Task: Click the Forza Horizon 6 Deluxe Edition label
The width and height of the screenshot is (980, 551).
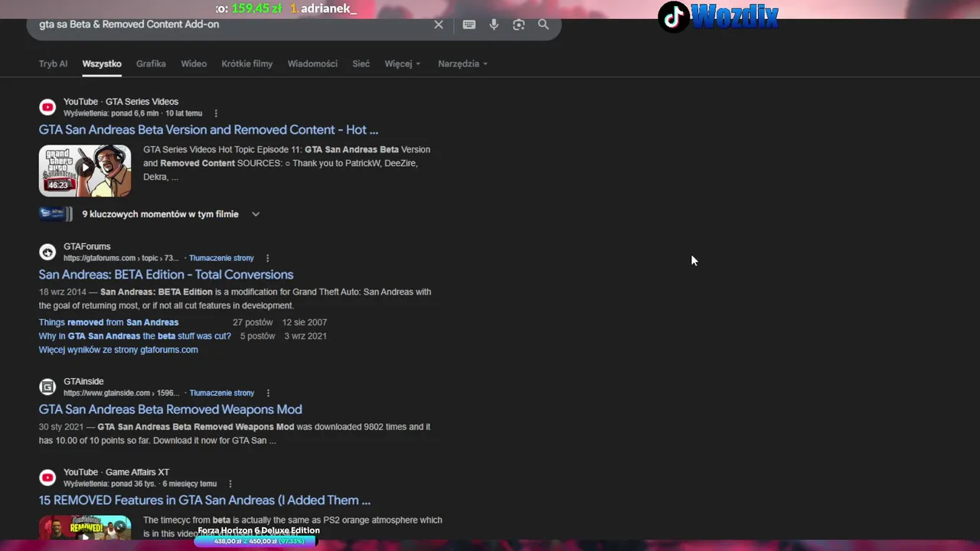Action: pyautogui.click(x=259, y=530)
